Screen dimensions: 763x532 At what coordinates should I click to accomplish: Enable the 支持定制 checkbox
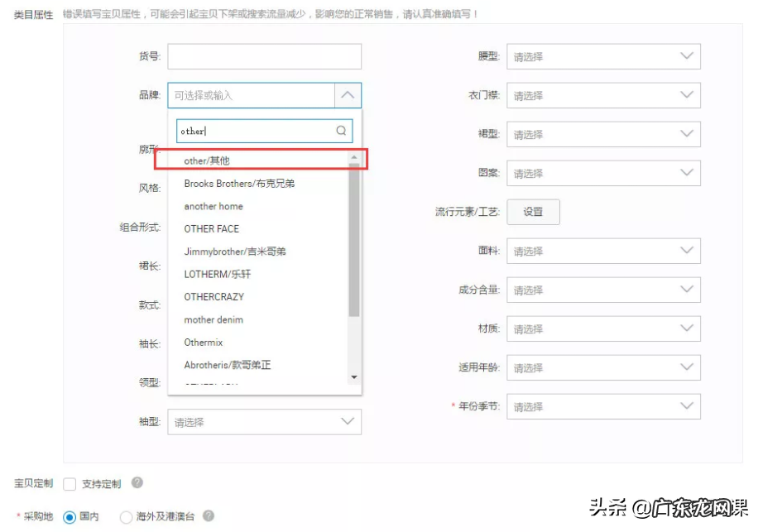pyautogui.click(x=70, y=485)
